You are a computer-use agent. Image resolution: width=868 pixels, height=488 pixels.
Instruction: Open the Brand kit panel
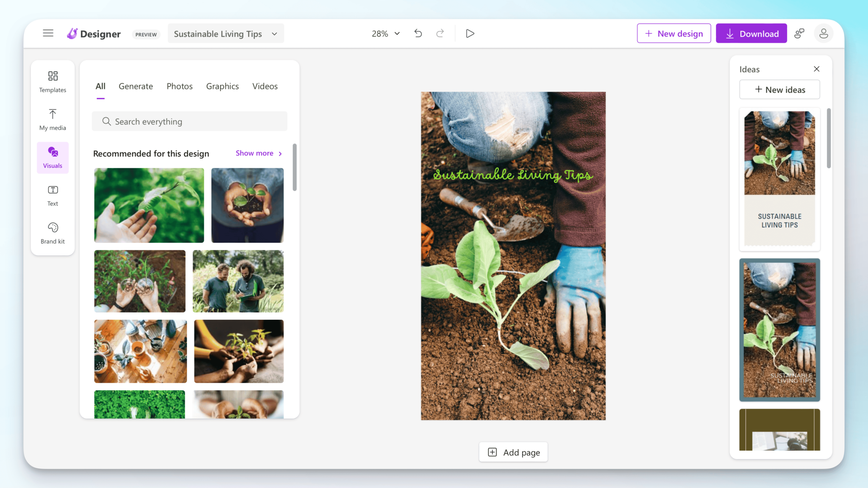click(52, 233)
